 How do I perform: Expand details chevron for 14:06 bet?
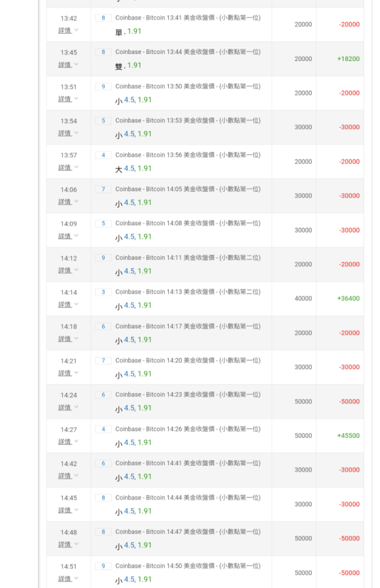point(76,202)
